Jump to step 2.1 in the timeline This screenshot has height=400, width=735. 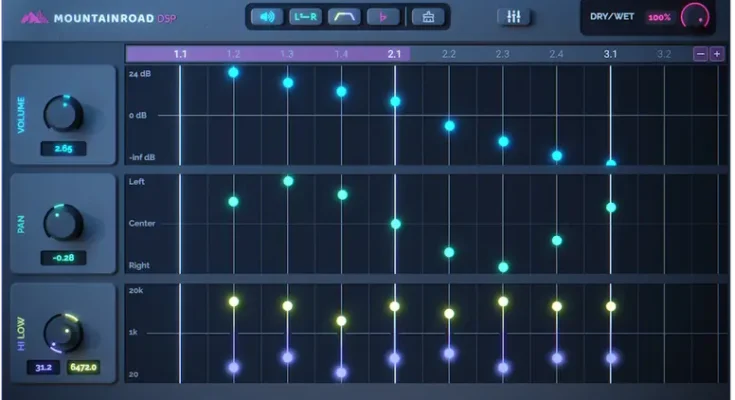(394, 54)
